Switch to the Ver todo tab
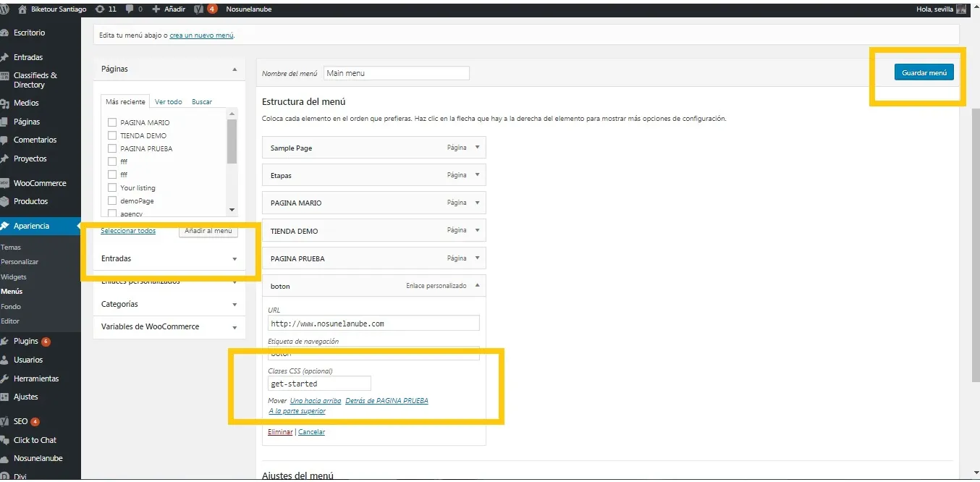Viewport: 980px width, 482px height. click(x=168, y=102)
